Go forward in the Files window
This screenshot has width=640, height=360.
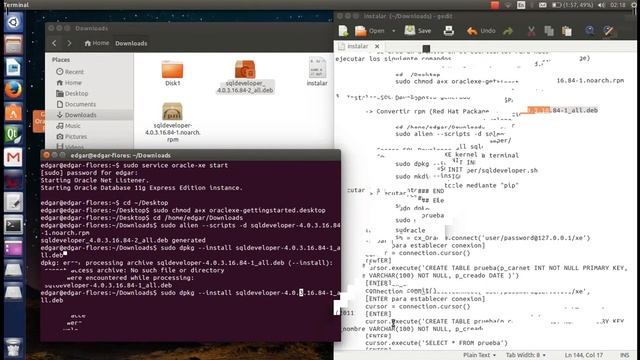pos(69,43)
